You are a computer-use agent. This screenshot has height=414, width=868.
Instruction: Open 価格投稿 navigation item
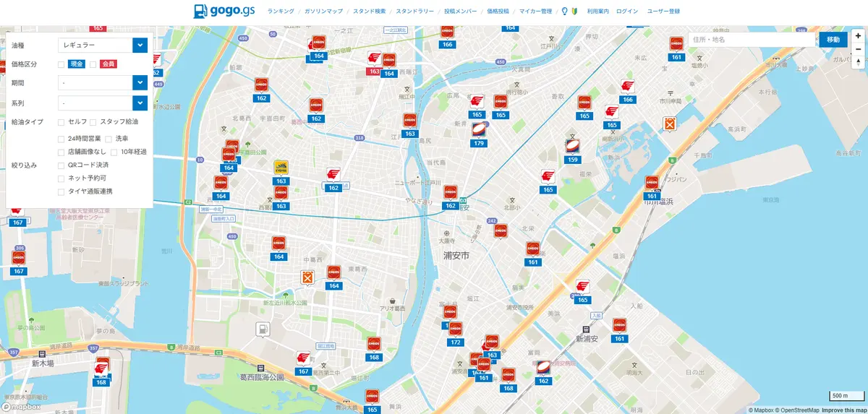coord(498,12)
